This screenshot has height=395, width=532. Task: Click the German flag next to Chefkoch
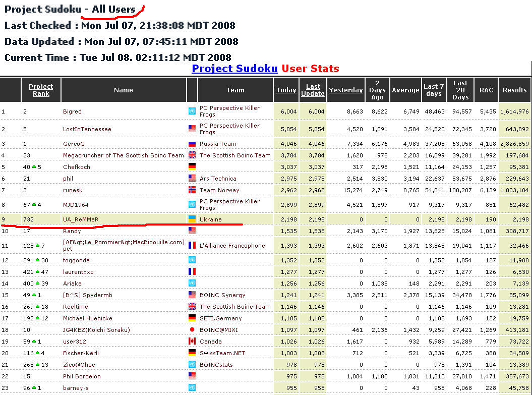point(192,167)
